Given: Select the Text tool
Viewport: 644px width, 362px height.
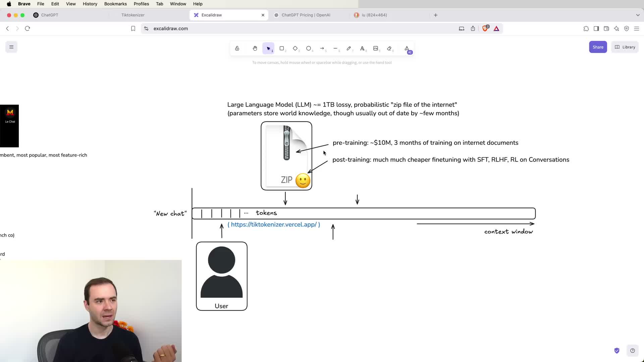Looking at the screenshot, I should coord(362,48).
